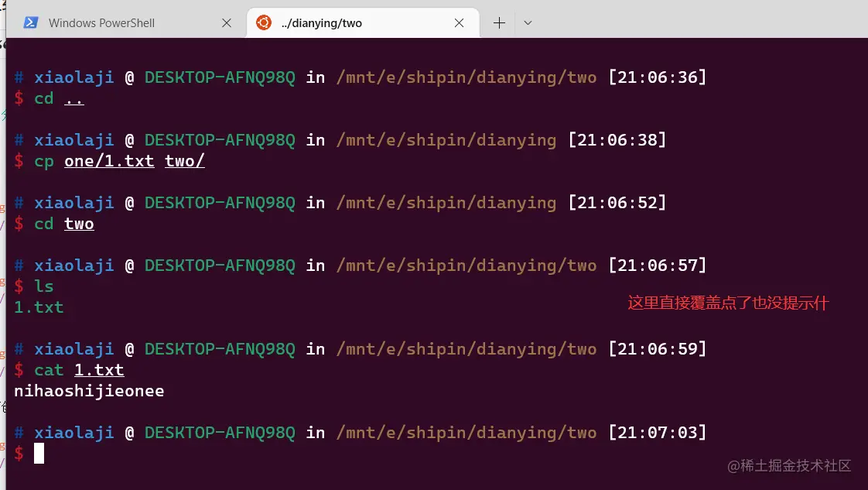Screen dimensions: 868x490
Task: Click the timestamp [21:06:52]
Action: [617, 203]
